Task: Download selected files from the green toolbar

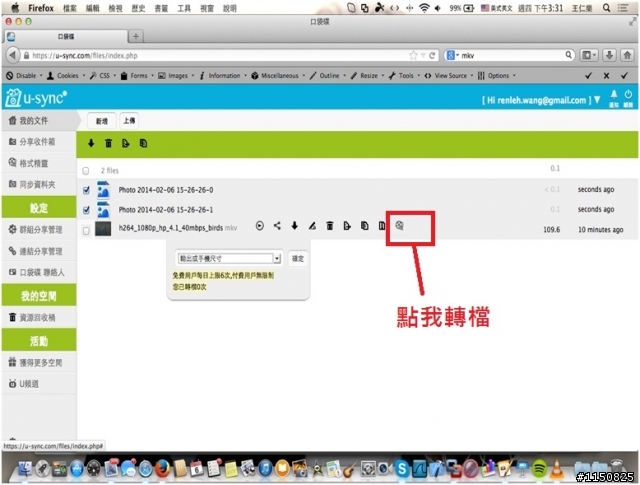Action: [91, 143]
